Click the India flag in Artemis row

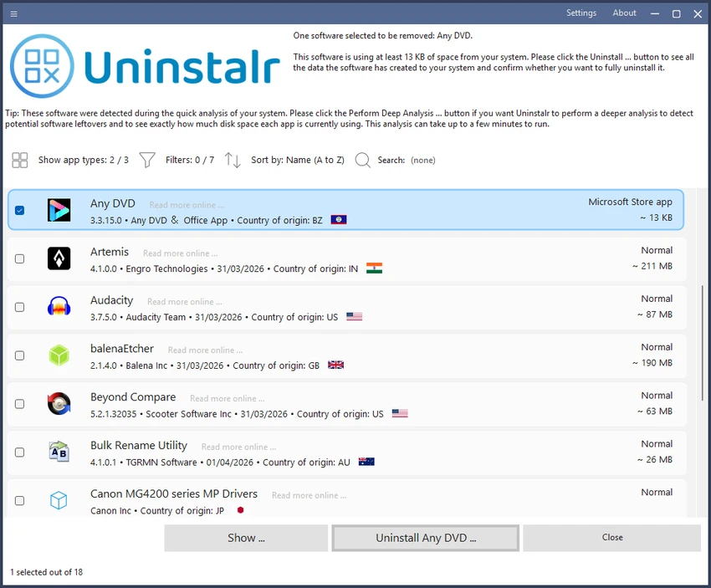tap(374, 268)
